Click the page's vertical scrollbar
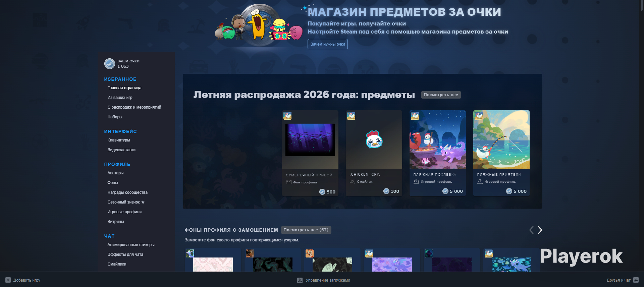Viewport: 644px width, 287px height. 642,6
